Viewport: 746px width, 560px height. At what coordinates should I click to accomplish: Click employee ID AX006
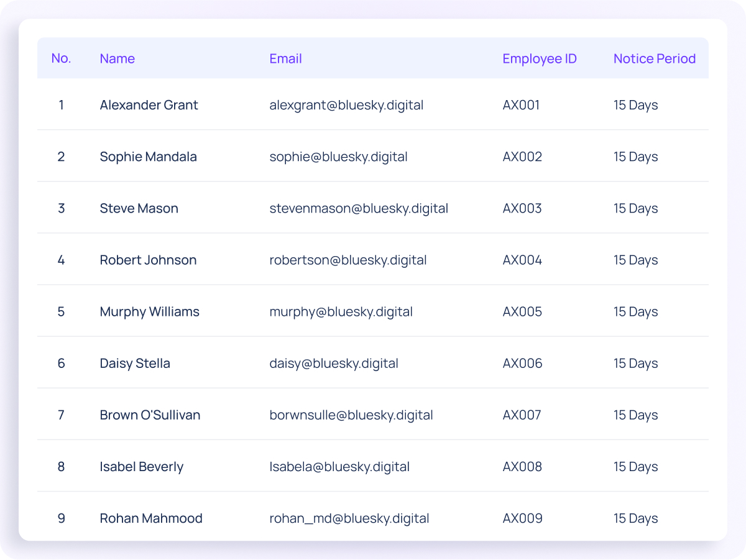[x=522, y=363]
